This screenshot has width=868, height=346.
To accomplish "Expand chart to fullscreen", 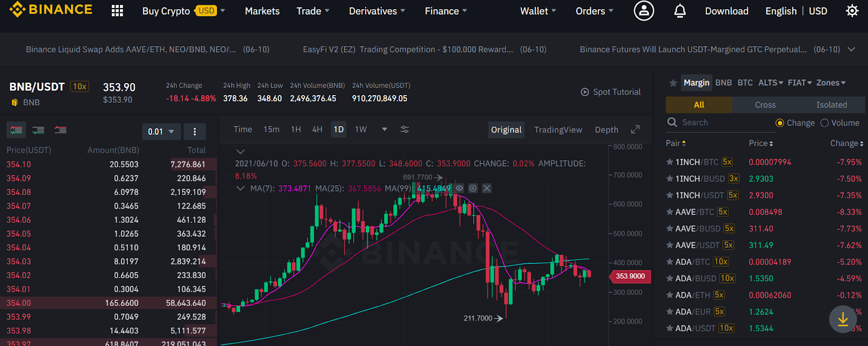I will click(635, 129).
